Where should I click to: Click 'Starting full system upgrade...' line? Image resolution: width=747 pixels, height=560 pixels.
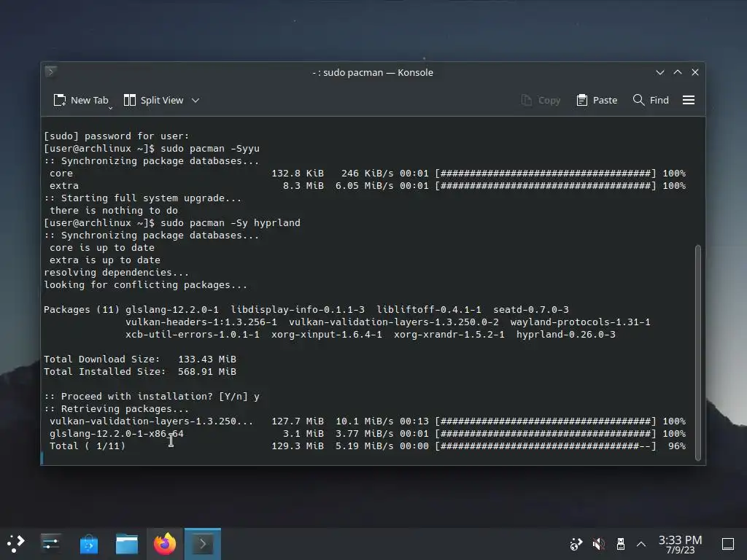click(x=143, y=198)
